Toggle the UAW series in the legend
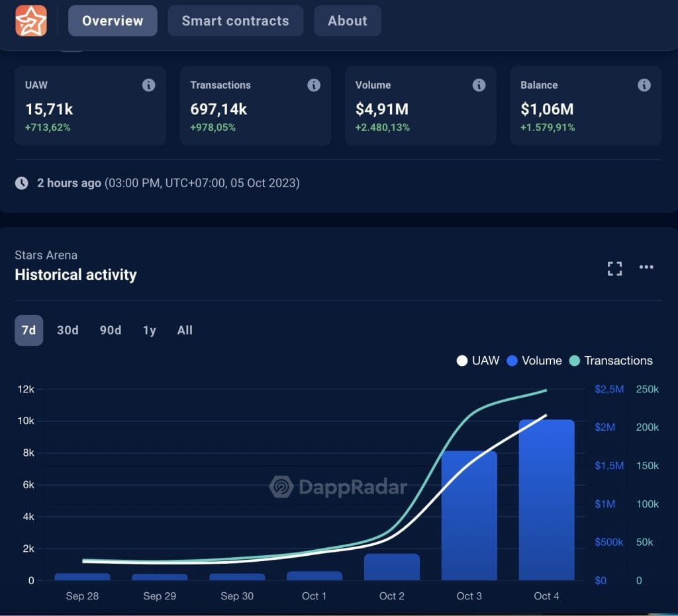The height and width of the screenshot is (616, 678). coord(477,361)
